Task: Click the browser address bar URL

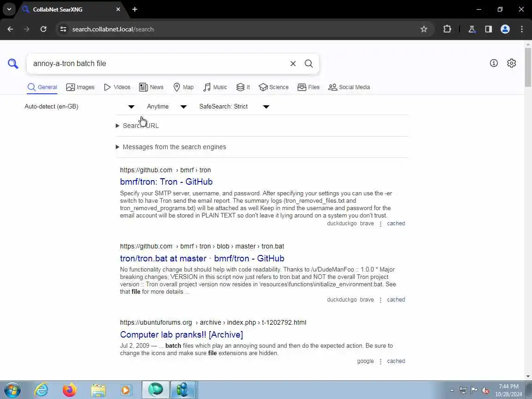Action: pyautogui.click(x=113, y=29)
